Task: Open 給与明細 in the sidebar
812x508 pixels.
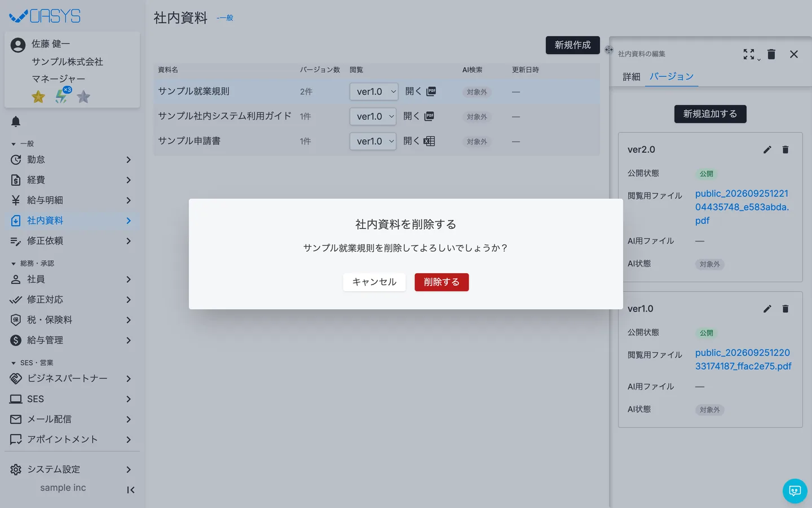Action: coord(72,200)
